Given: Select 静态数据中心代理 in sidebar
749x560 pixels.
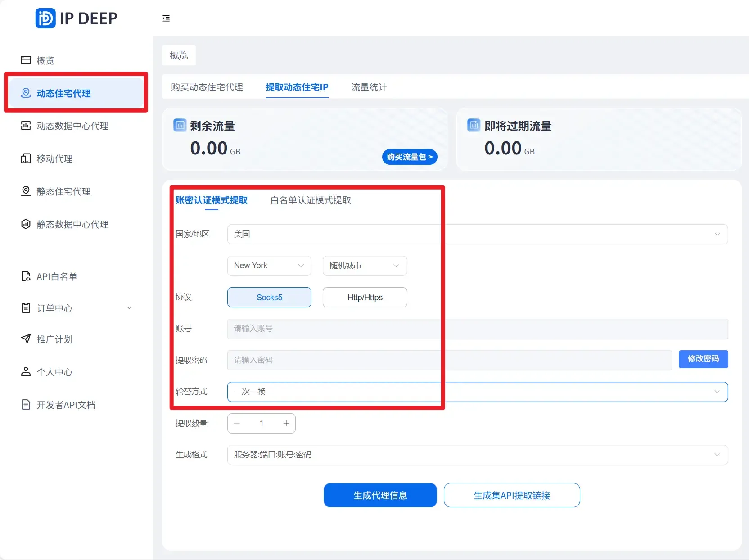Looking at the screenshot, I should 72,224.
